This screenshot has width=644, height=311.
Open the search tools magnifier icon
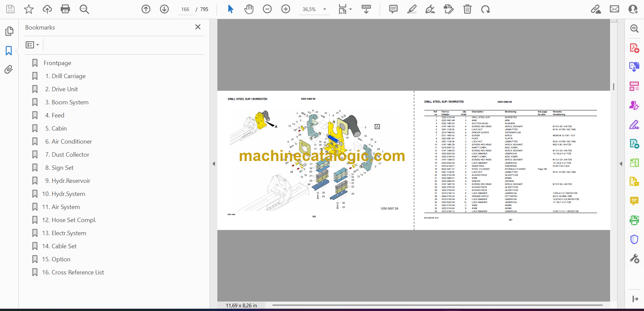tap(634, 29)
